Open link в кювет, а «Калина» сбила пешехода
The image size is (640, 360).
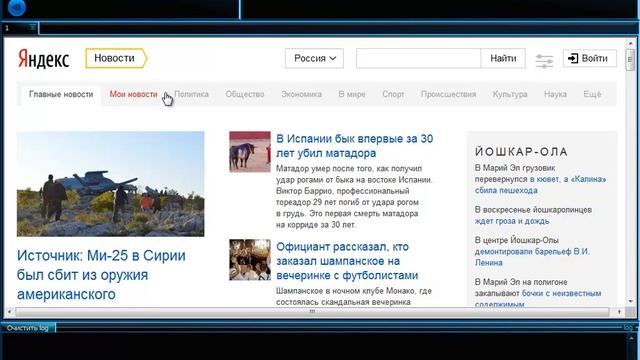click(x=540, y=185)
